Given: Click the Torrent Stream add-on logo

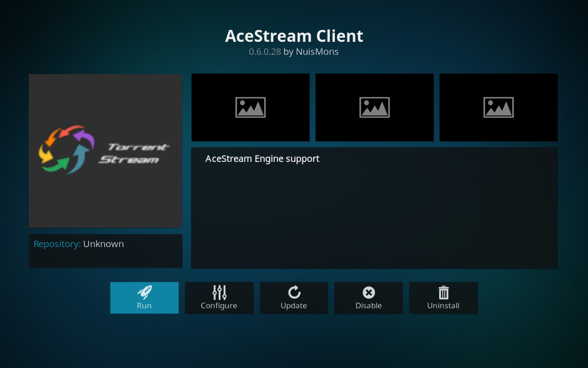Looking at the screenshot, I should (x=105, y=151).
